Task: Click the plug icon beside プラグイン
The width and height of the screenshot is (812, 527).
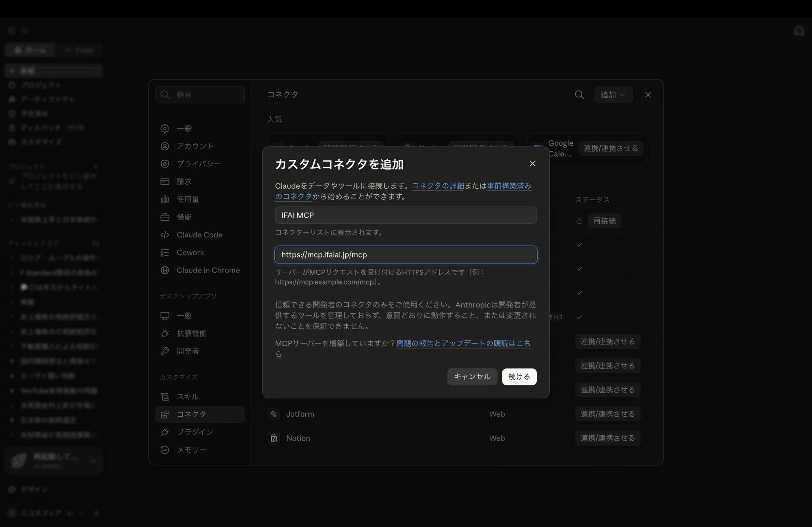Action: (x=165, y=432)
